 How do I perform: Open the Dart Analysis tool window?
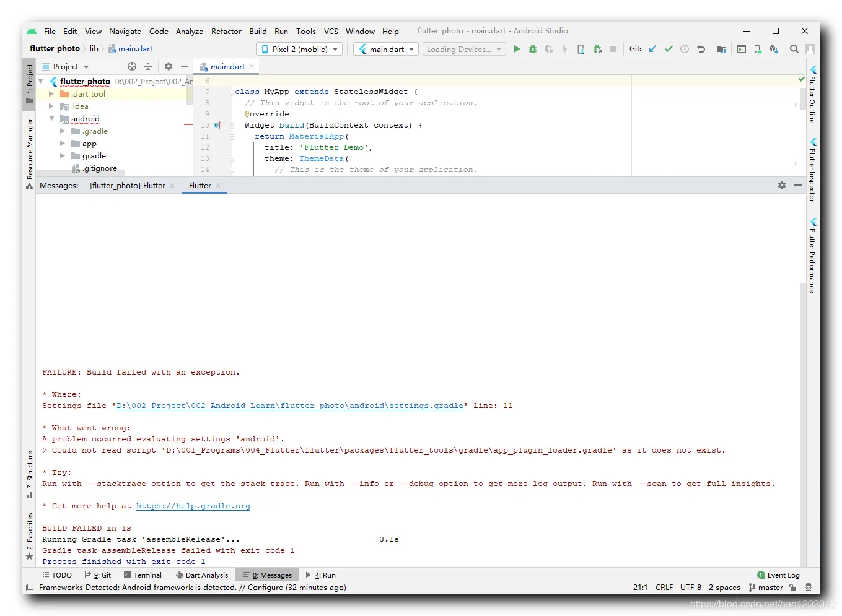201,575
